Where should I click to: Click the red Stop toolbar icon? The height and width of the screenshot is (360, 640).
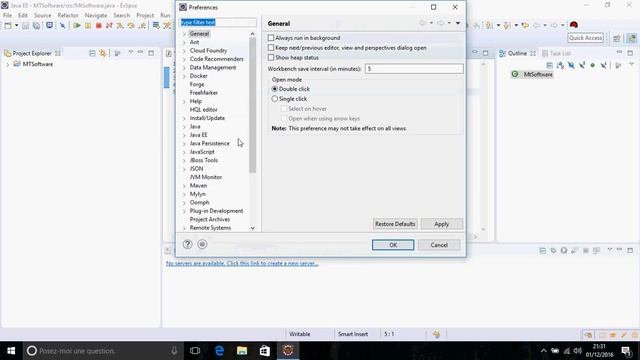[98, 26]
